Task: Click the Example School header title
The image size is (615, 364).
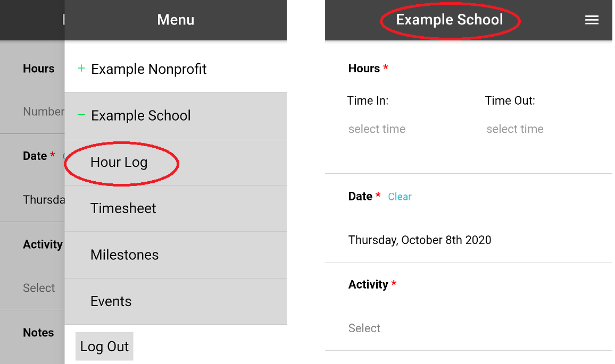Action: pos(450,20)
